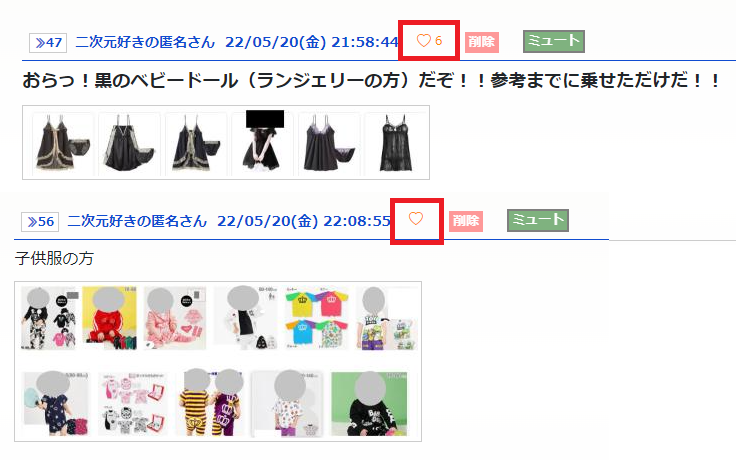Click the like count 6 on post 47
Viewport: 736px width, 460px height.
click(x=438, y=41)
